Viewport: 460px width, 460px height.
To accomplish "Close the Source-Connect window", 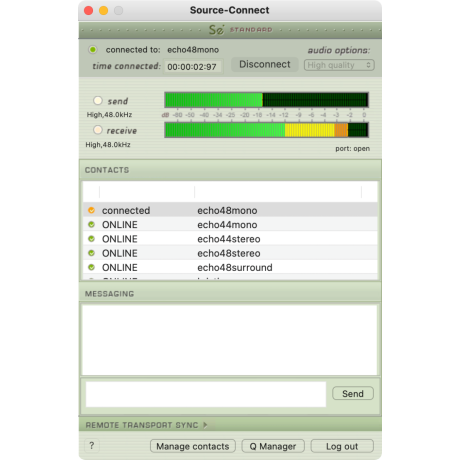I will [x=88, y=10].
